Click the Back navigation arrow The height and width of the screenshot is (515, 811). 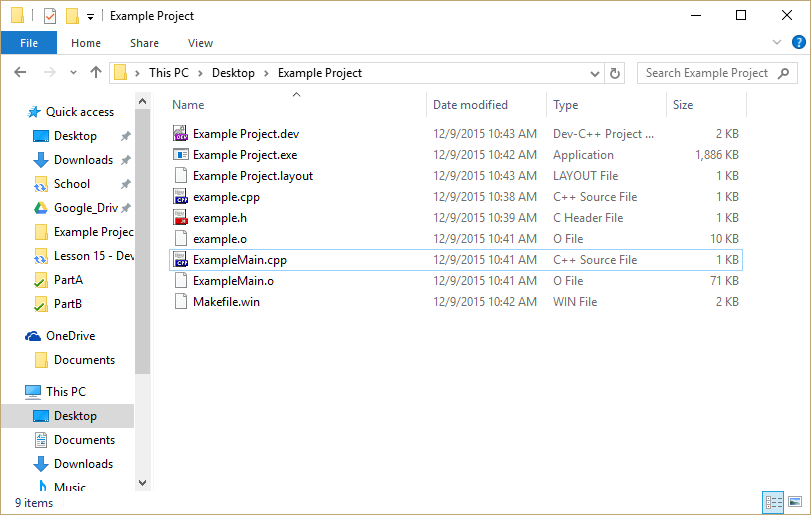[20, 72]
